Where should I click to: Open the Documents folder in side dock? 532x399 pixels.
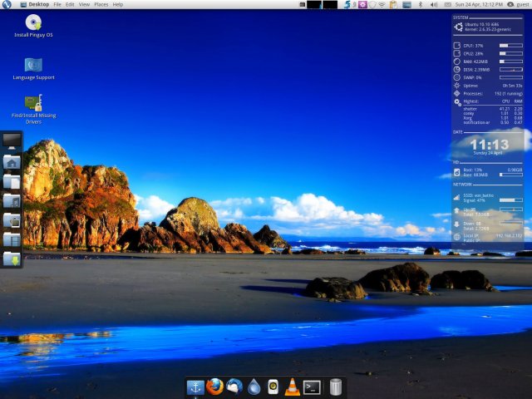[12, 181]
